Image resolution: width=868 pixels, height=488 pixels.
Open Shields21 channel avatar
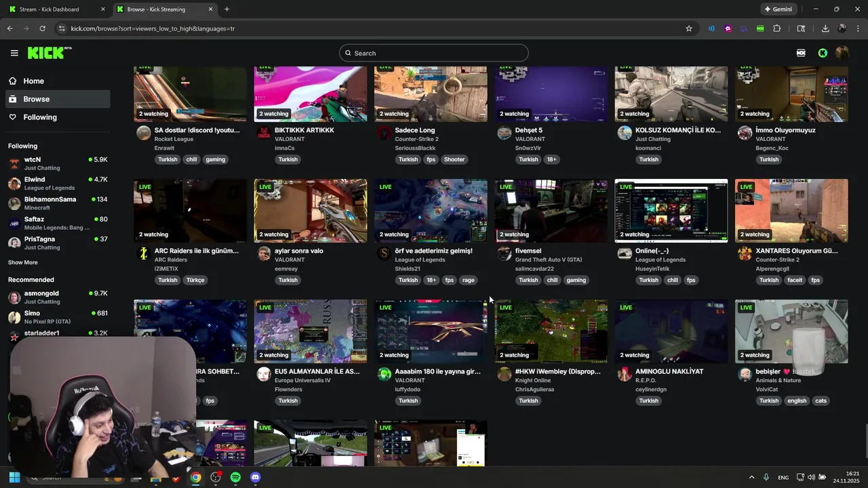click(x=384, y=253)
